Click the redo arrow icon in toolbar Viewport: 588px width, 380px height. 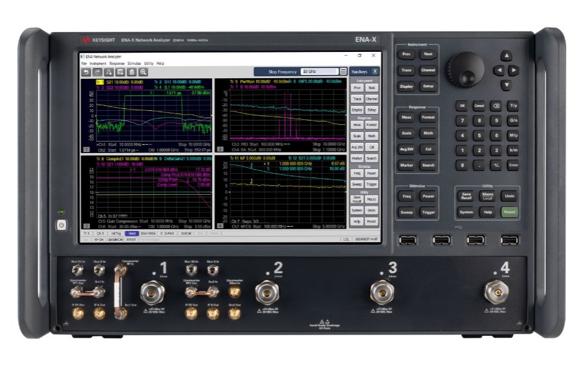[98, 72]
